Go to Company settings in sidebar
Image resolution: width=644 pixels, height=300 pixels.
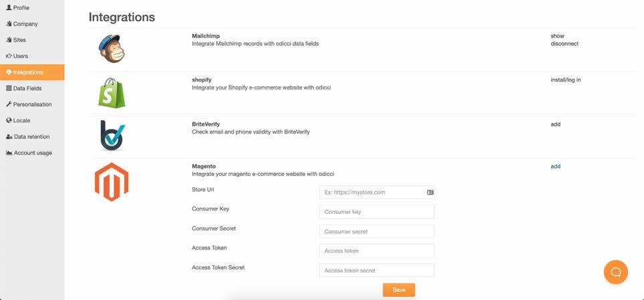[x=25, y=24]
